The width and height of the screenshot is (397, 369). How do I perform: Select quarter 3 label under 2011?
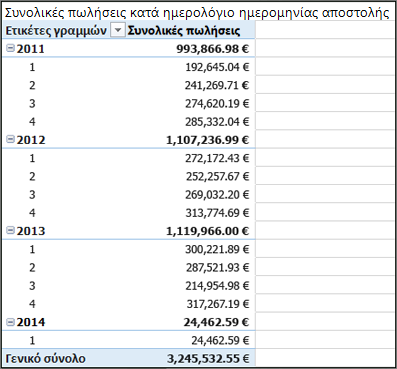click(32, 104)
